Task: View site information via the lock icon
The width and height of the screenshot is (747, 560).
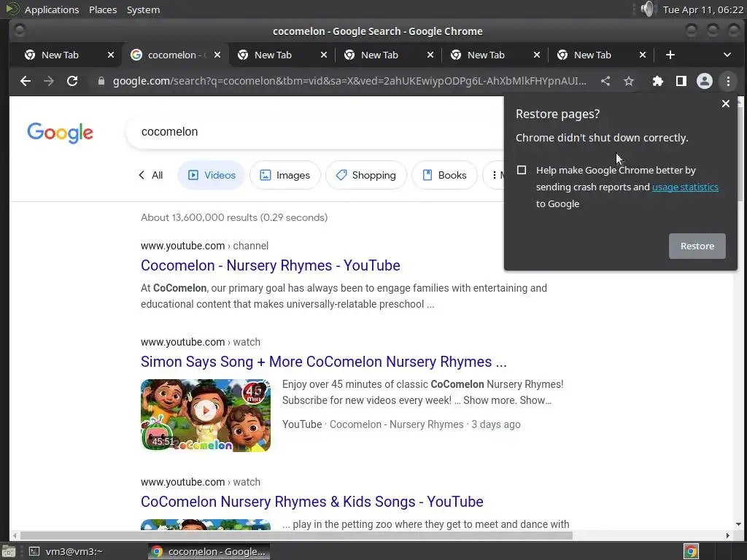Action: [x=101, y=81]
